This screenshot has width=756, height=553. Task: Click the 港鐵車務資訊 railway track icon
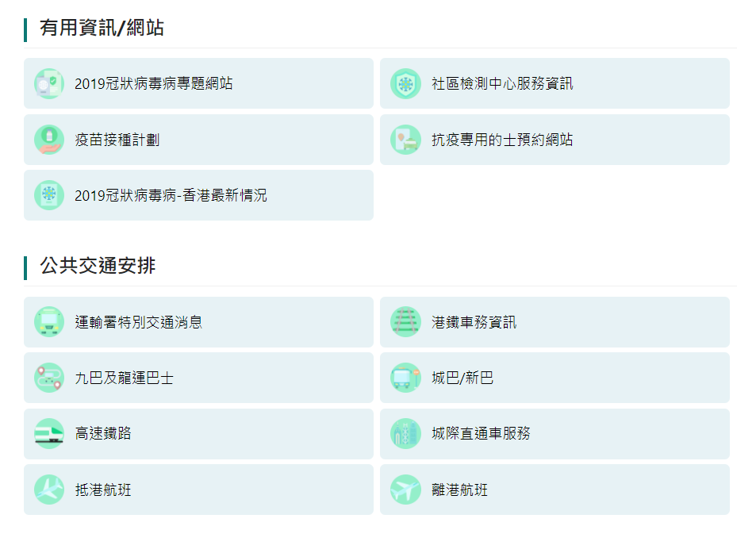[405, 322]
